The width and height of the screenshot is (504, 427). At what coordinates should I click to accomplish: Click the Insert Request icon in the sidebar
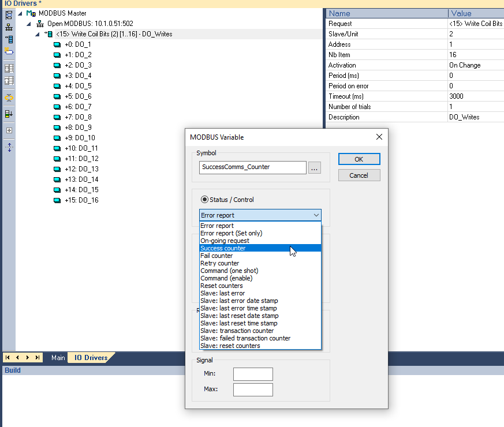pyautogui.click(x=9, y=39)
